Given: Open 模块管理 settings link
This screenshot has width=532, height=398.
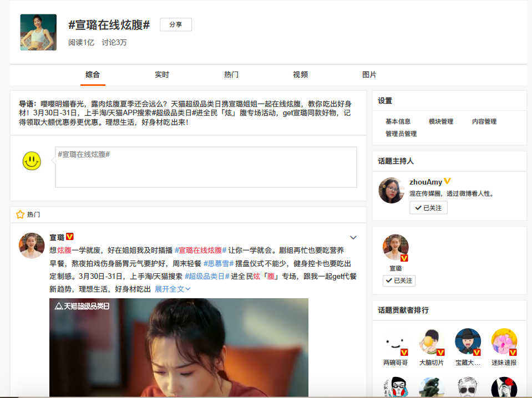Looking at the screenshot, I should pyautogui.click(x=441, y=121).
